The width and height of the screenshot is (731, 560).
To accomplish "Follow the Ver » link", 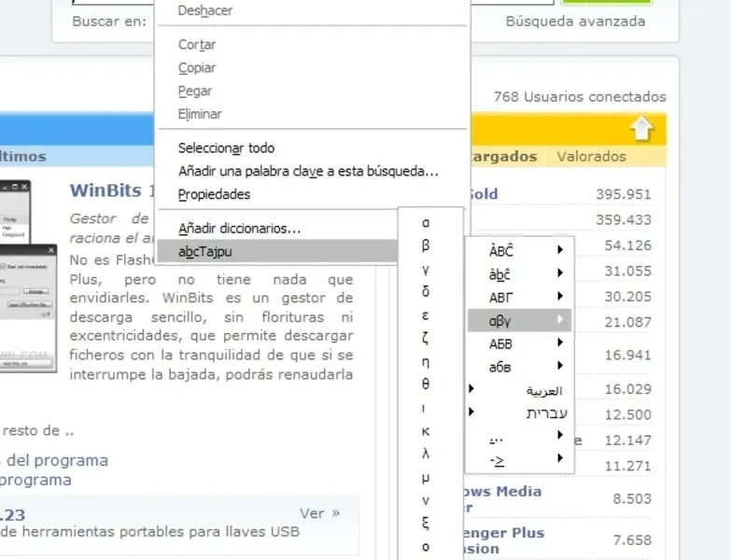I will coord(320,513).
